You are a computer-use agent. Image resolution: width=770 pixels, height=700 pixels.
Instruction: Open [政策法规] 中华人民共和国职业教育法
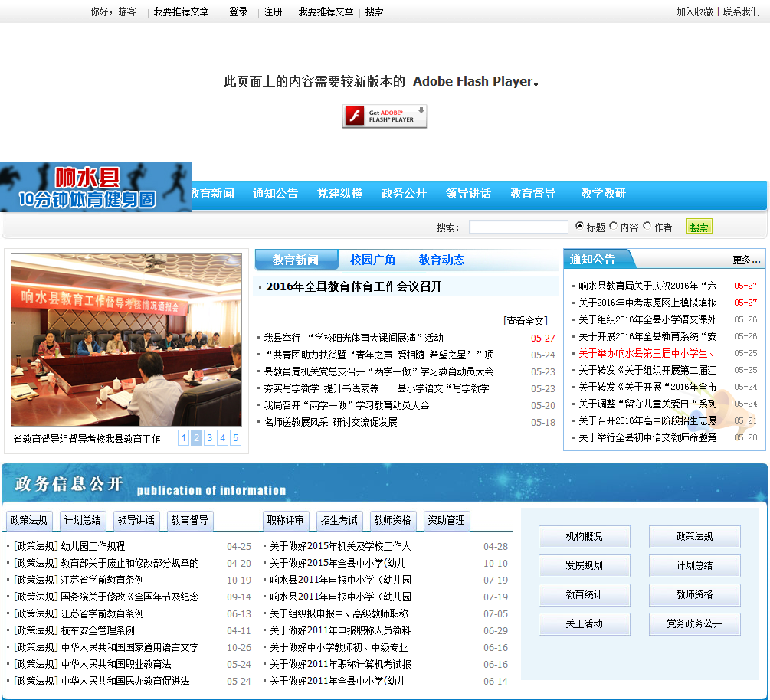click(92, 664)
